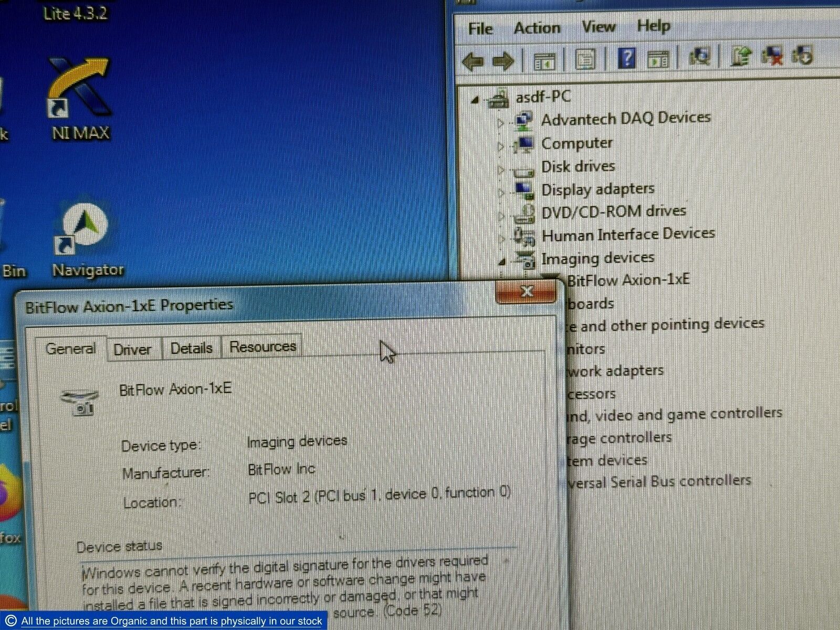The height and width of the screenshot is (630, 840).
Task: Click the Back arrow in Device Manager toolbar
Action: (473, 61)
